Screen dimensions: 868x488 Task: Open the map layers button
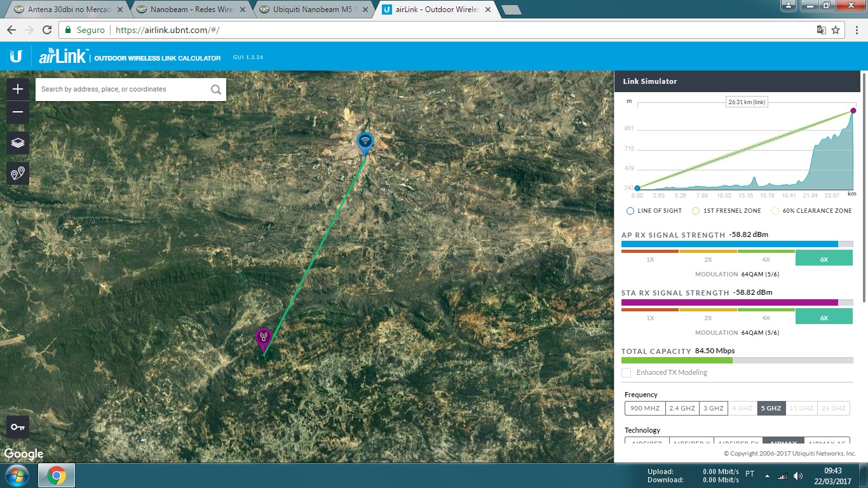pos(18,143)
